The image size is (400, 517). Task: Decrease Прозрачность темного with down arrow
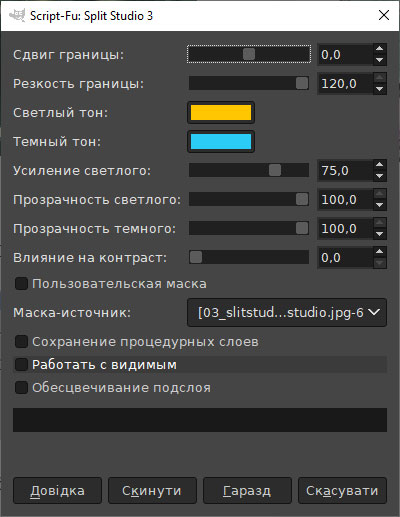(x=379, y=234)
